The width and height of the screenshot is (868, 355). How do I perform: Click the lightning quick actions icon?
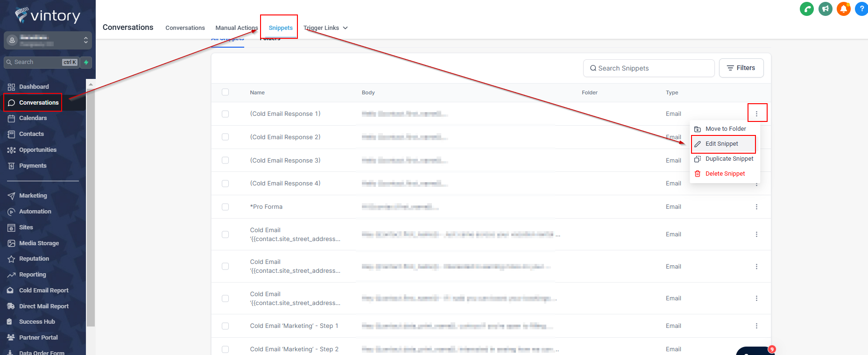point(86,62)
